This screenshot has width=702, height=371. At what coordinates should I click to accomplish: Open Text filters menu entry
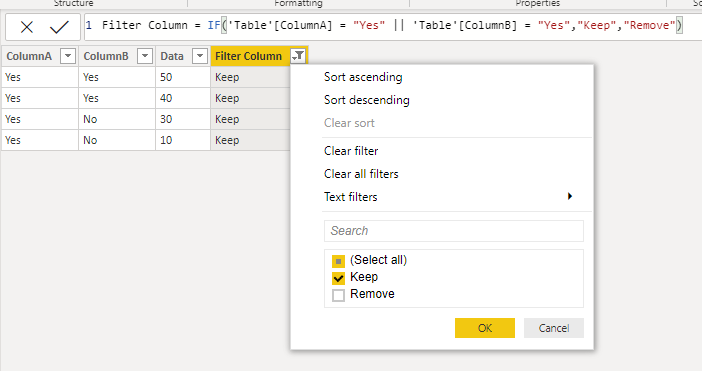[x=351, y=197]
